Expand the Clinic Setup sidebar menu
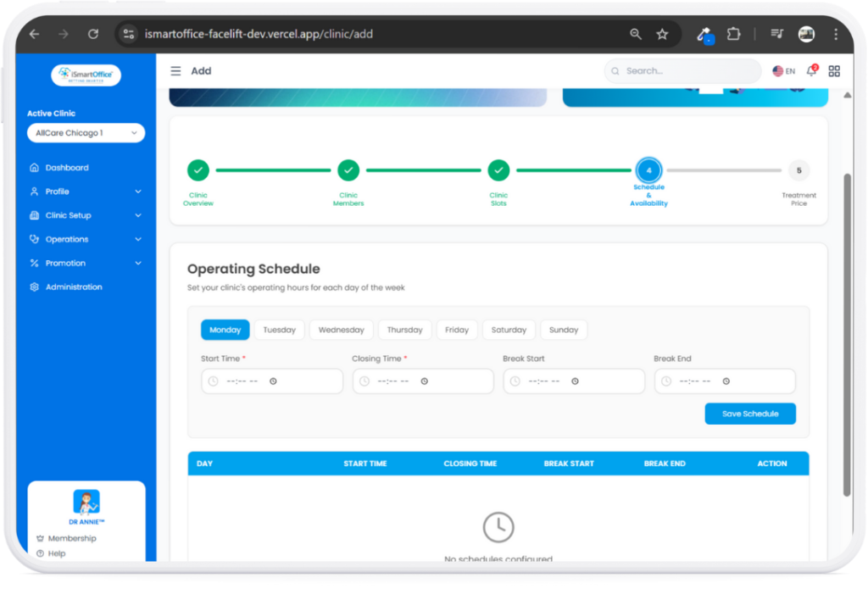The height and width of the screenshot is (589, 868). [x=85, y=215]
